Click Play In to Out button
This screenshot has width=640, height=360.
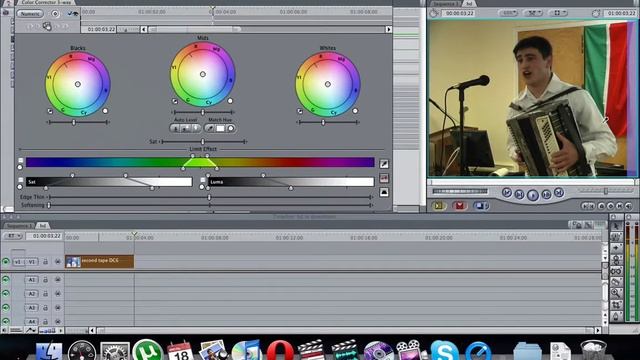520,195
